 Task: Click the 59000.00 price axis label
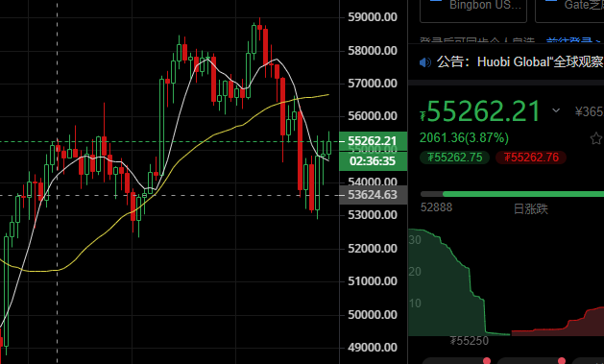[373, 17]
